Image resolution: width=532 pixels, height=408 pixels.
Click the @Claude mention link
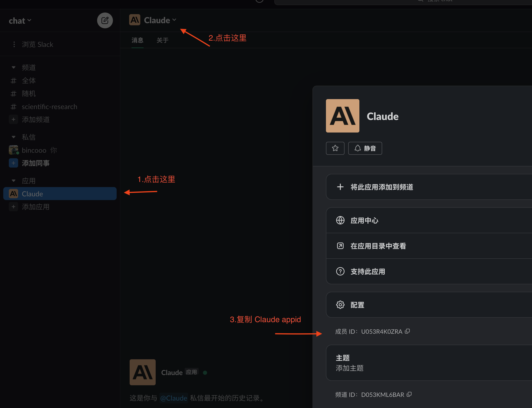point(174,398)
